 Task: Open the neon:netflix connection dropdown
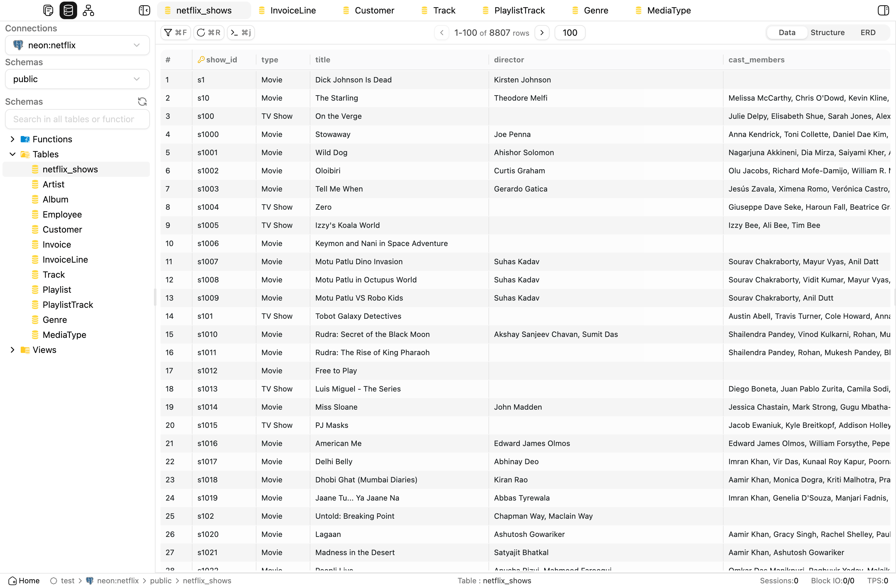click(x=77, y=45)
